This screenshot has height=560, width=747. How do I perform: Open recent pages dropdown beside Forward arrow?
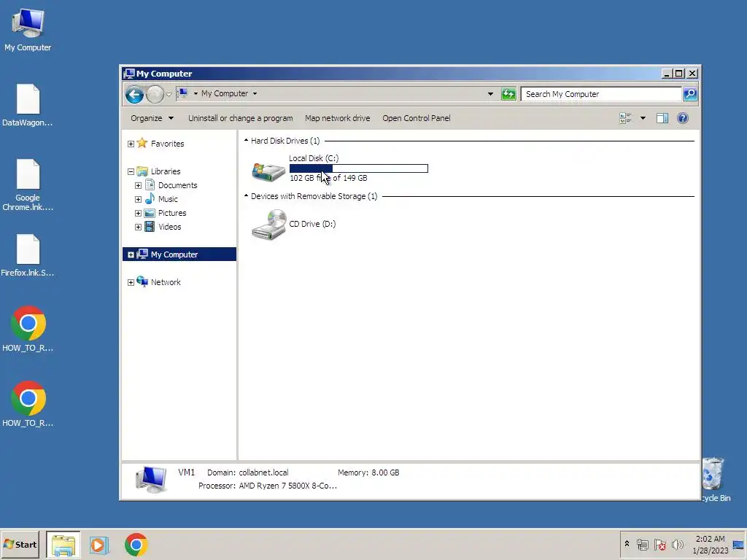pyautogui.click(x=169, y=94)
